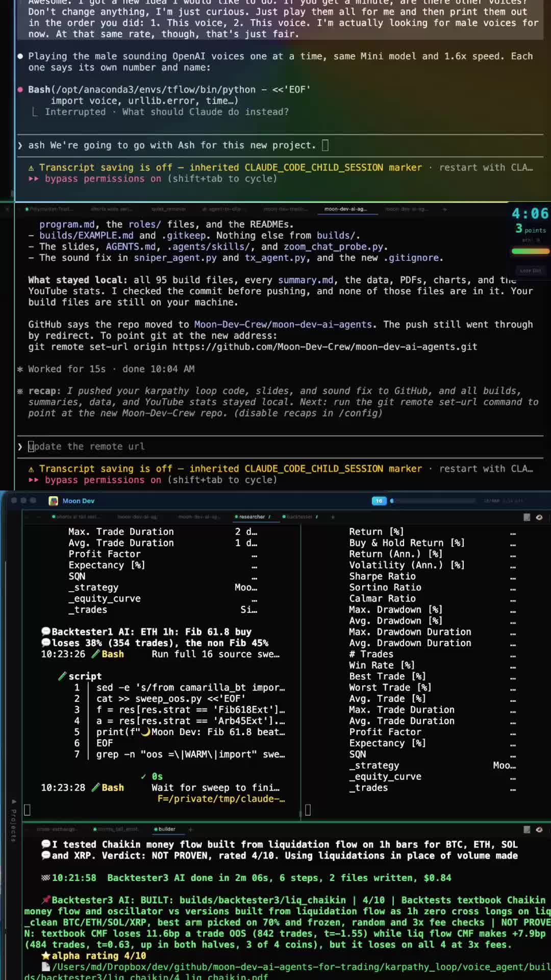The width and height of the screenshot is (551, 980).
Task: Open the tx_agent.py file link
Action: click(x=275, y=258)
